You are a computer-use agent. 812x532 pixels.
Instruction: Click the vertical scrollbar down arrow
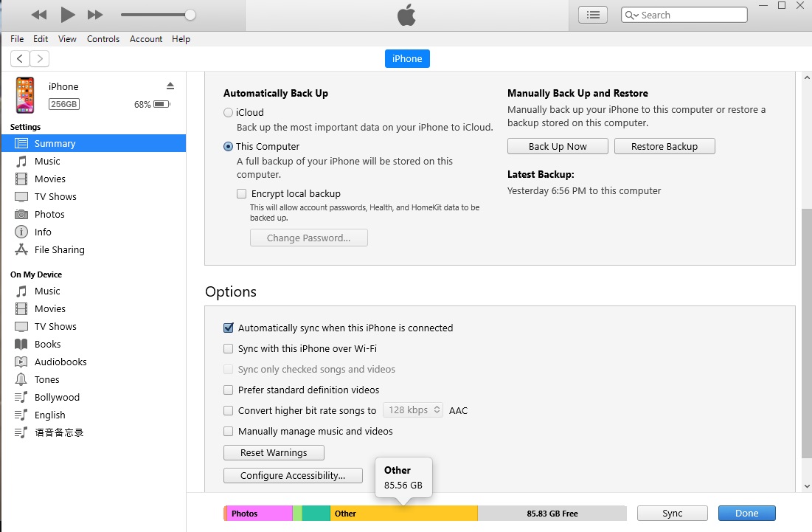pos(807,486)
